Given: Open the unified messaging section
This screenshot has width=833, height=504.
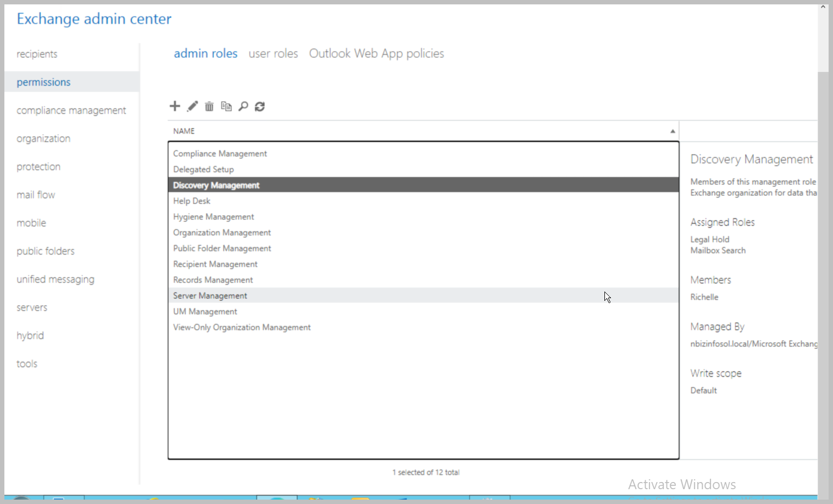Looking at the screenshot, I should [55, 279].
